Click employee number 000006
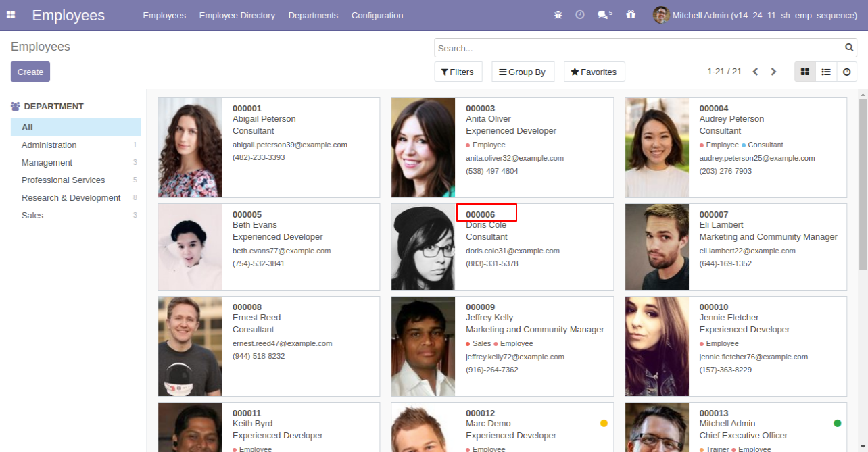 click(x=481, y=214)
